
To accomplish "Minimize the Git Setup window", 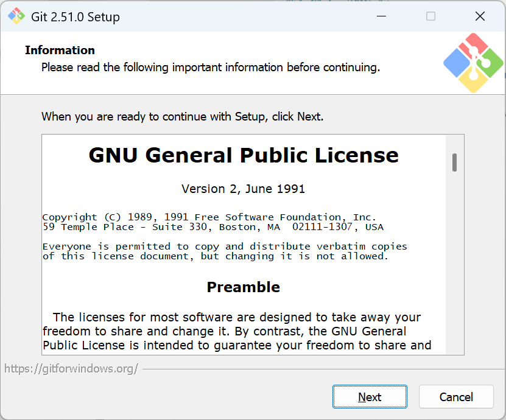I will pos(381,16).
